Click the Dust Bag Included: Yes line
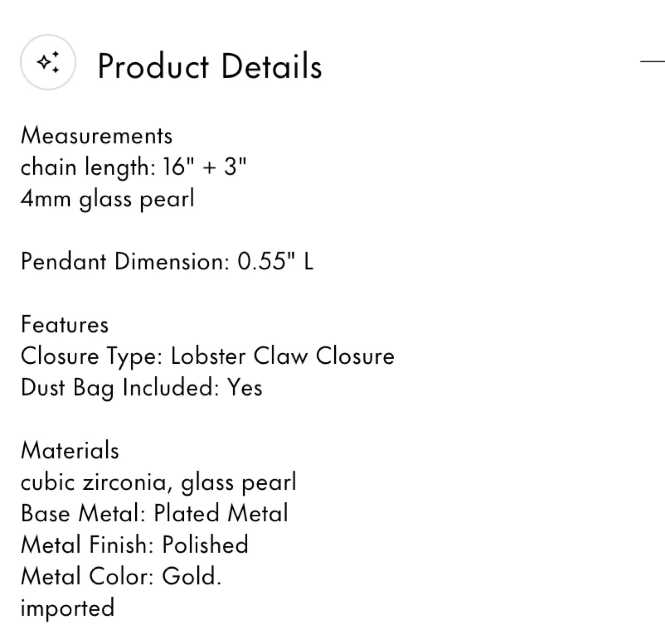 pos(142,388)
